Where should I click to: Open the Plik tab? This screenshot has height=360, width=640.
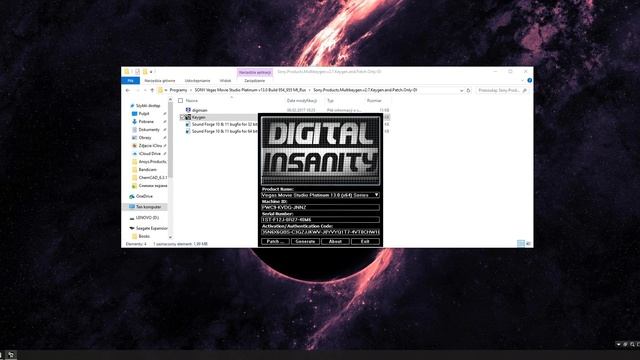pyautogui.click(x=131, y=81)
